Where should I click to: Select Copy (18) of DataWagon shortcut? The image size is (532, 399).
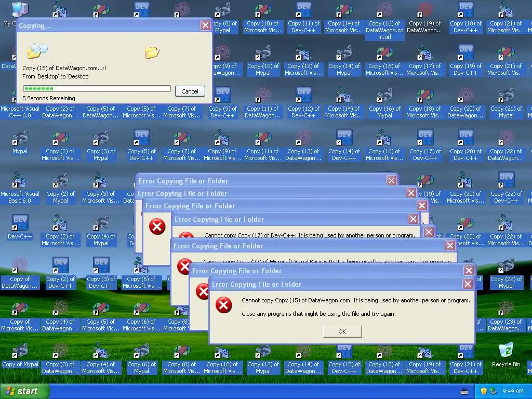click(384, 360)
